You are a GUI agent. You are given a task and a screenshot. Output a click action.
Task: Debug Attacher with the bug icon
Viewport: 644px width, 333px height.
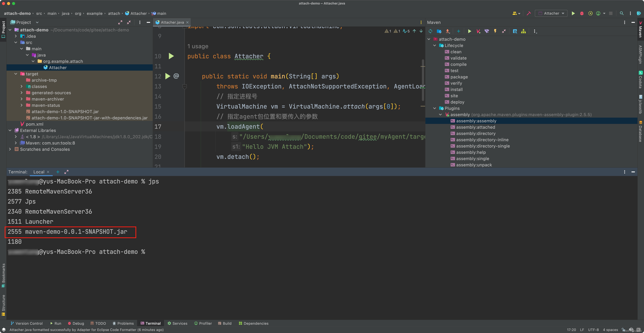click(582, 13)
